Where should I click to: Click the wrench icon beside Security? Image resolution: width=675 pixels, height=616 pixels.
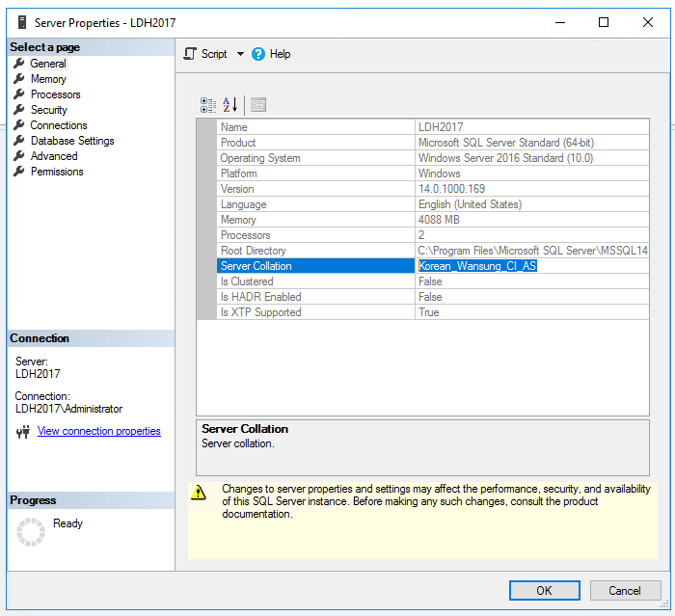point(19,110)
